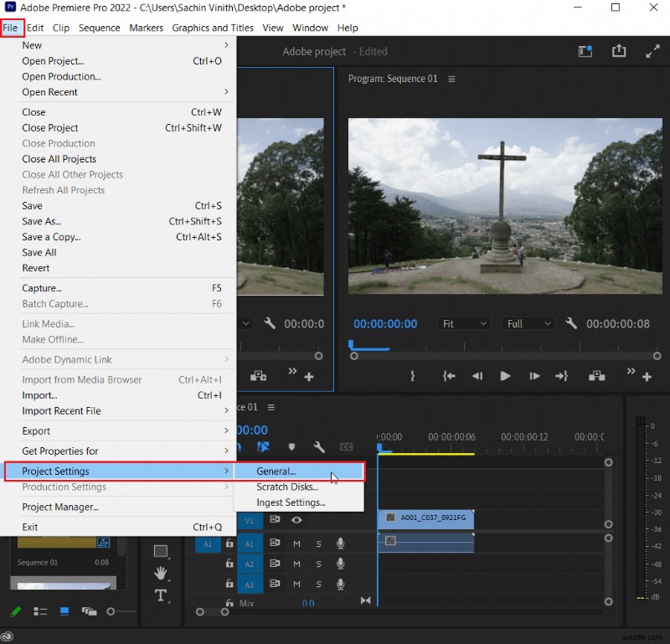670x644 pixels.
Task: Click the voice-over record microphone on track A1
Action: (x=340, y=544)
